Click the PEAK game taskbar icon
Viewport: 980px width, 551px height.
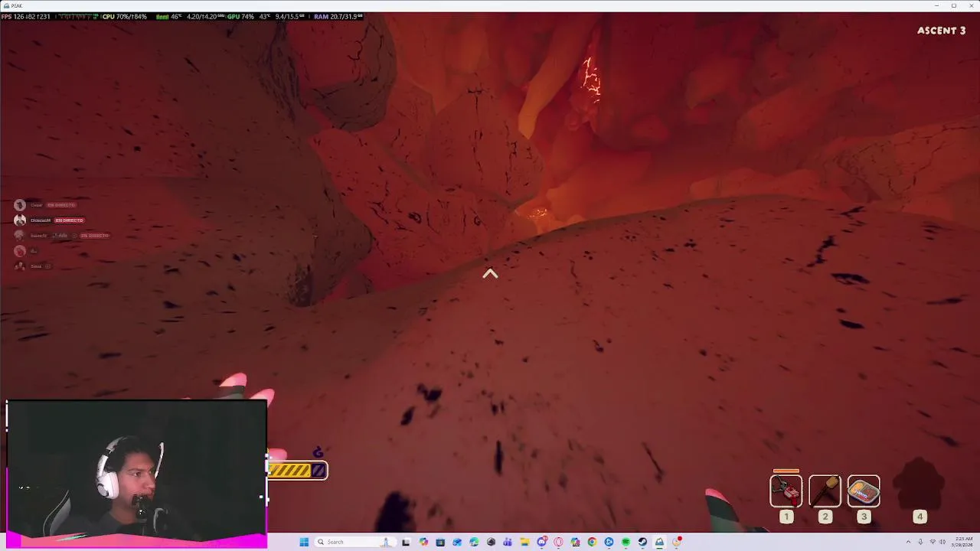point(659,542)
